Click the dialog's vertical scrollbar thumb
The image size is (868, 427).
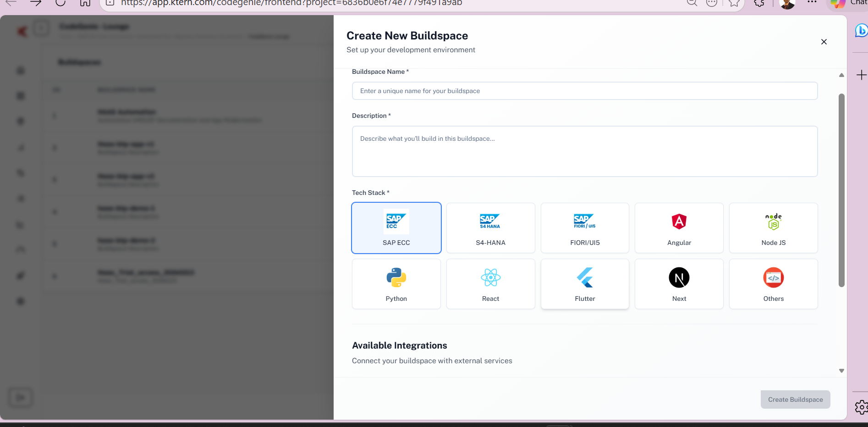841,190
